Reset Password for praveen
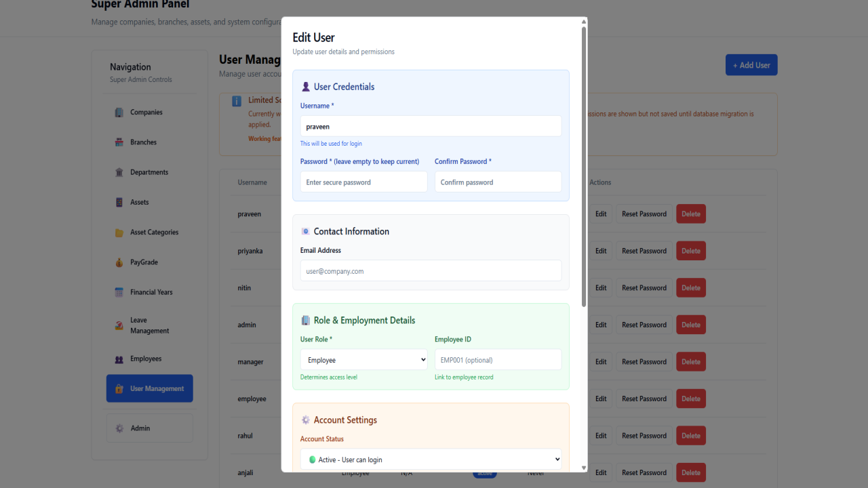The height and width of the screenshot is (488, 868). (x=644, y=214)
